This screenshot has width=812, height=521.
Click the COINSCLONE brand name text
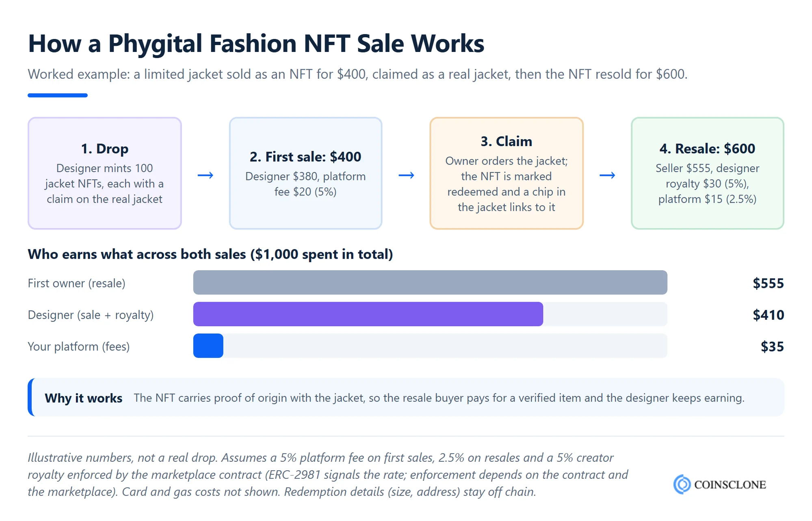pos(730,484)
